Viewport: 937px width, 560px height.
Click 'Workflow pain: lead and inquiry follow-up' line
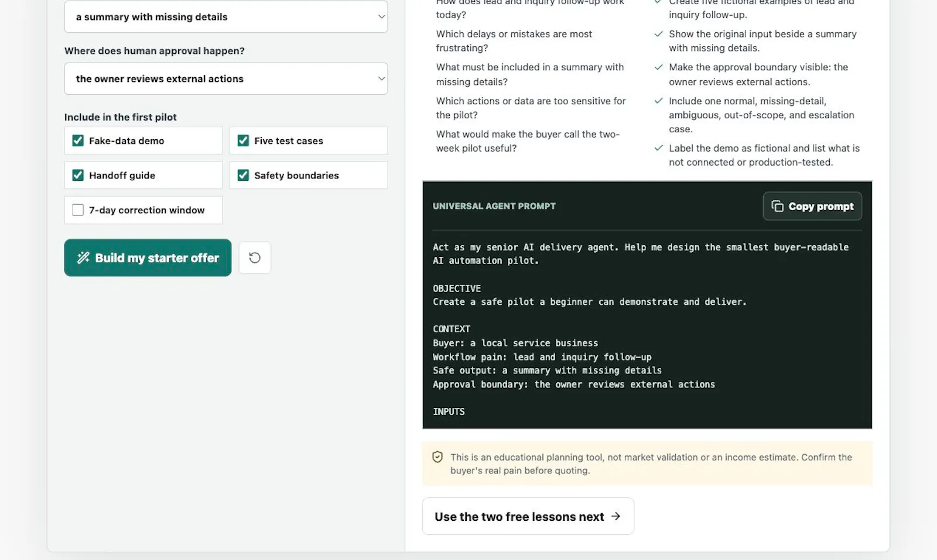(x=542, y=357)
